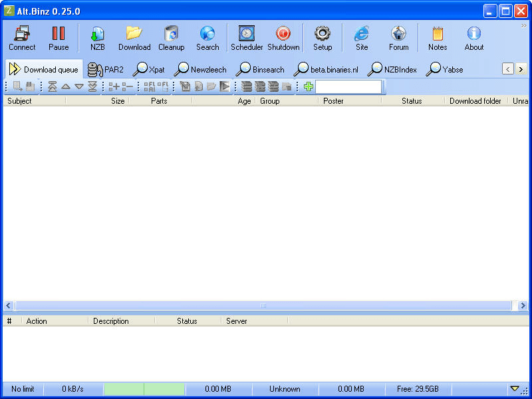Open the bandwidth limit menu via yellow arrow
Image resolution: width=532 pixels, height=399 pixels.
coord(515,389)
